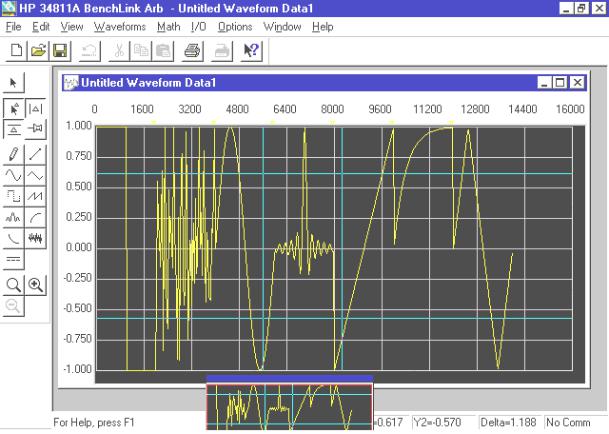Open a file with the folder icon
Viewport: 609px width, 434px height.
[38, 51]
